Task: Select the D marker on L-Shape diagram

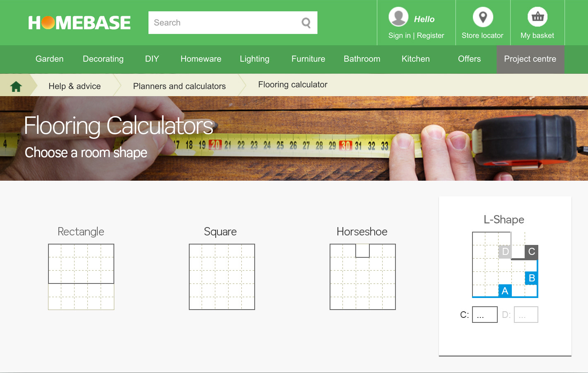Action: (505, 252)
